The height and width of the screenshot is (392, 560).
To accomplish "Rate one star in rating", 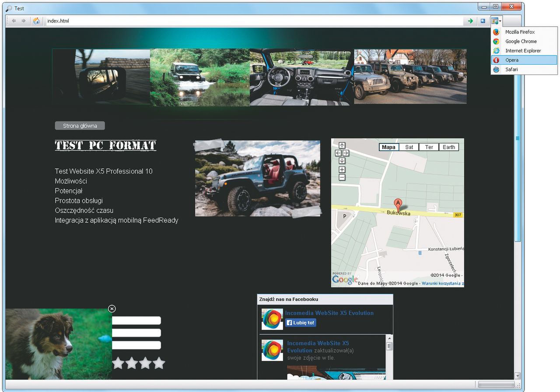I will click(x=118, y=363).
